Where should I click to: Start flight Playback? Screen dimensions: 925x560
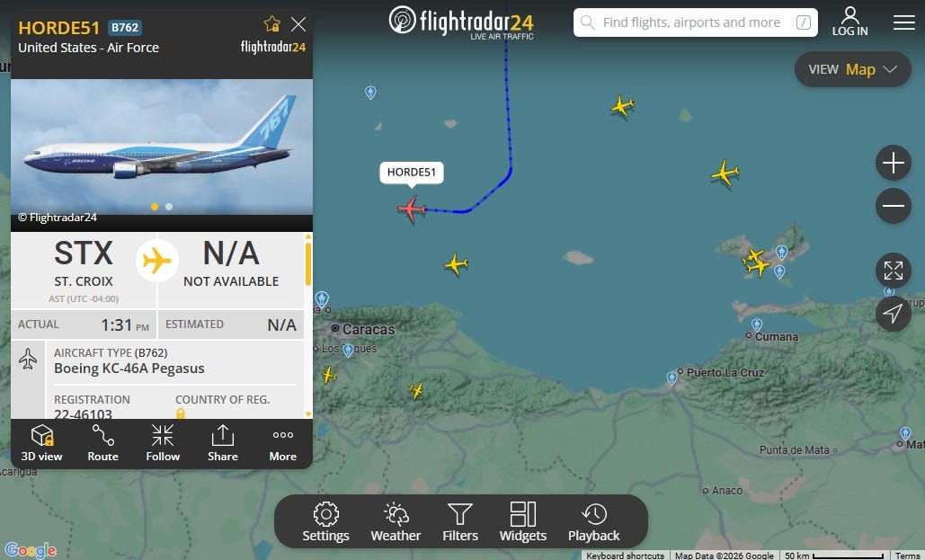pyautogui.click(x=593, y=522)
